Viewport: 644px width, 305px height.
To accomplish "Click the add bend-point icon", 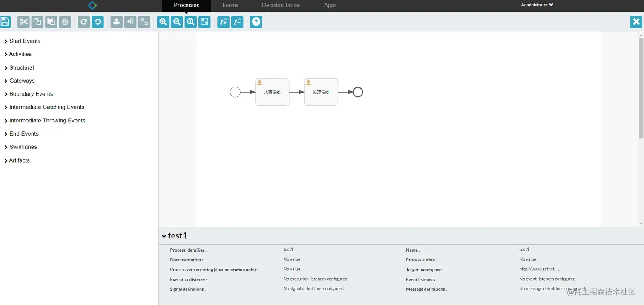I will (x=224, y=22).
